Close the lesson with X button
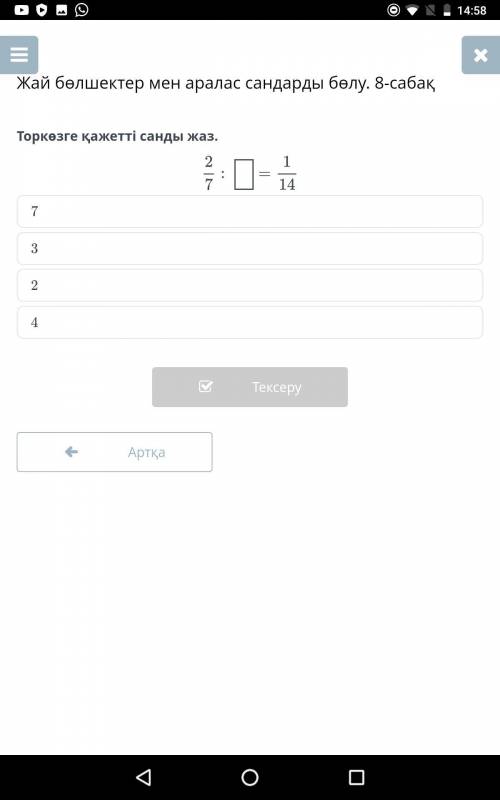The width and height of the screenshot is (500, 800). (481, 55)
